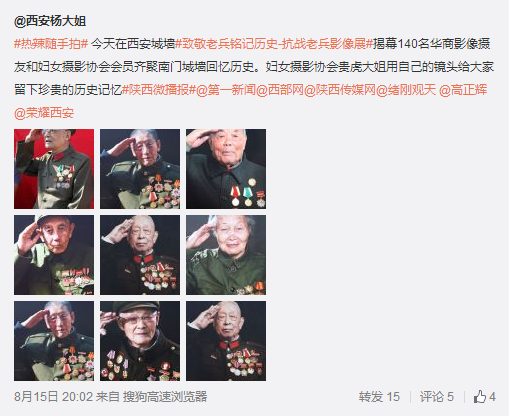Click the 评论 5 comment button
This screenshot has width=509, height=416.
pyautogui.click(x=437, y=397)
